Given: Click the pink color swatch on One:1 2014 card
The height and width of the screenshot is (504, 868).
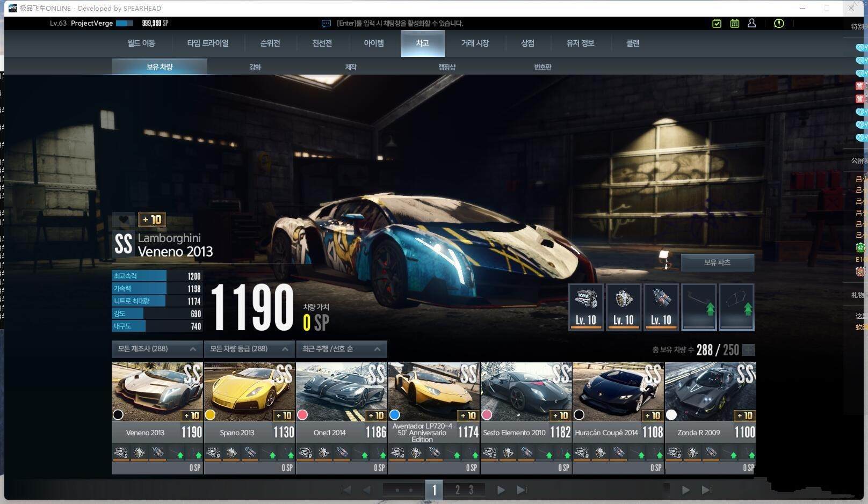Looking at the screenshot, I should 302,414.
